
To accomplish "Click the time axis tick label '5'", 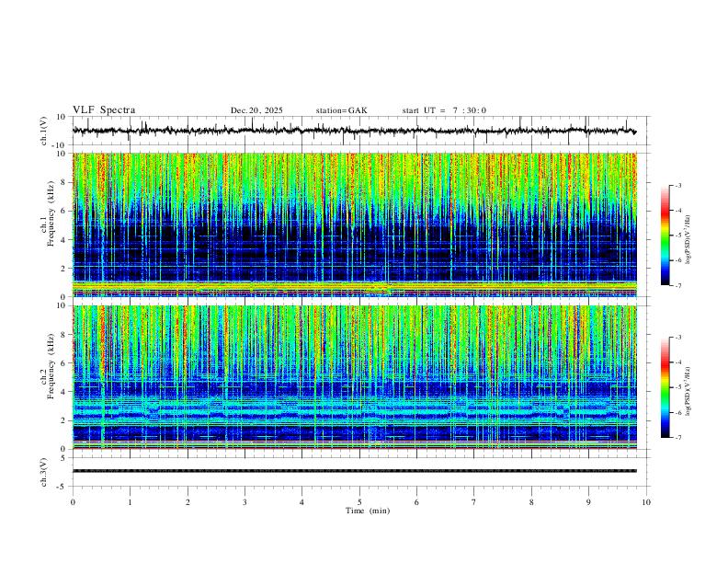I will [359, 502].
